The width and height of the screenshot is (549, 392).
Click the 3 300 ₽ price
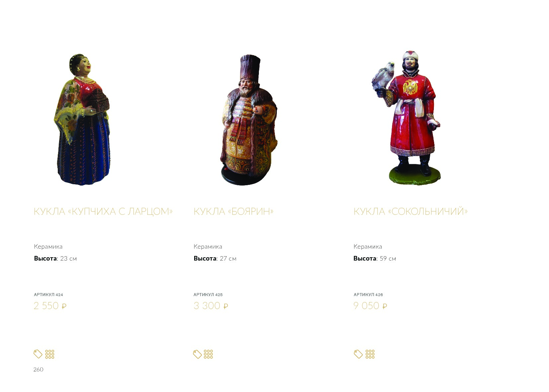211,306
